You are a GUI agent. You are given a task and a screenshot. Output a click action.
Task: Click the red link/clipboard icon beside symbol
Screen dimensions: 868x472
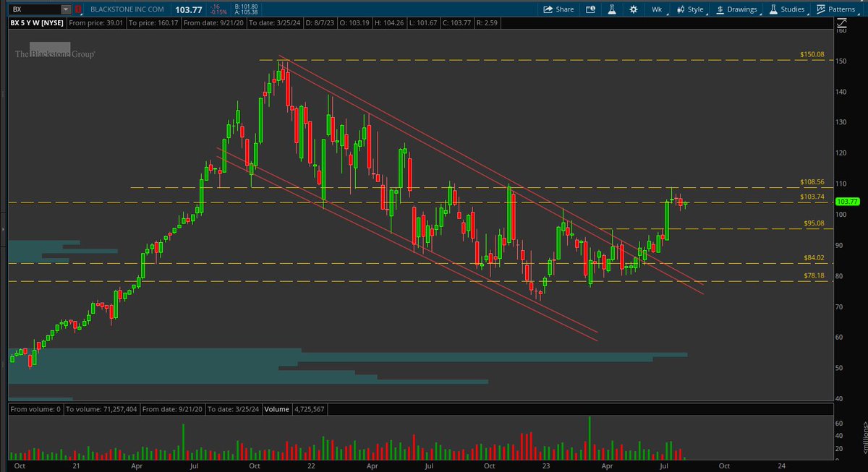click(79, 9)
